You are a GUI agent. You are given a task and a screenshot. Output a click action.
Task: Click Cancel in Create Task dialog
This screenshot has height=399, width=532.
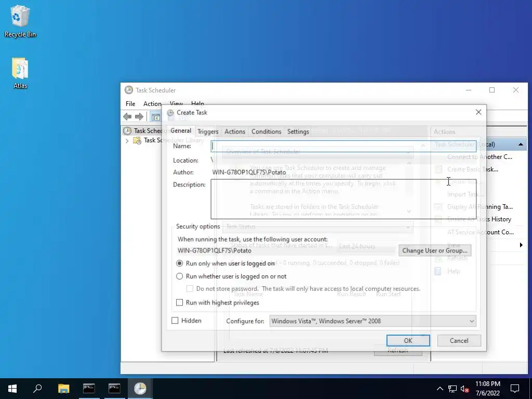[459, 341]
